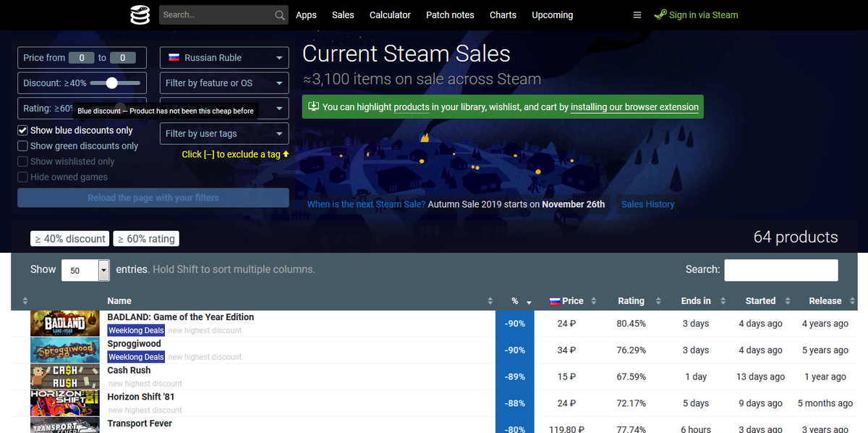Screen dimensions: 868x433
Task: Open the Transport Fever title
Action: point(140,424)
